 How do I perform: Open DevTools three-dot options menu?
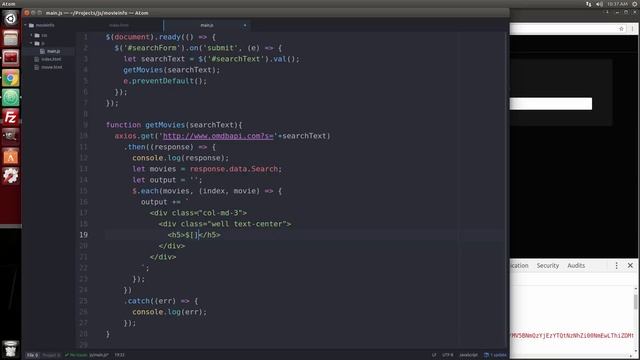[x=616, y=265]
